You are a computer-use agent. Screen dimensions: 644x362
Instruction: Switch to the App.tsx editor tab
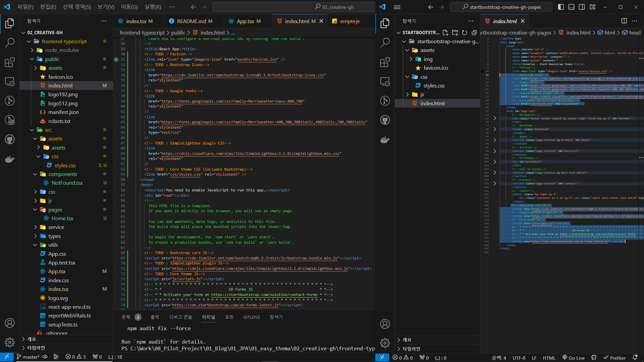point(245,21)
